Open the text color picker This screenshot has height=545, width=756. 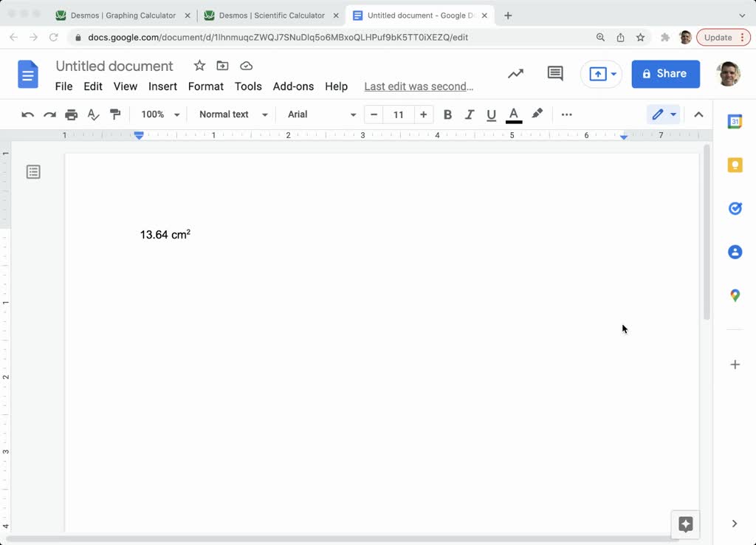pos(514,114)
